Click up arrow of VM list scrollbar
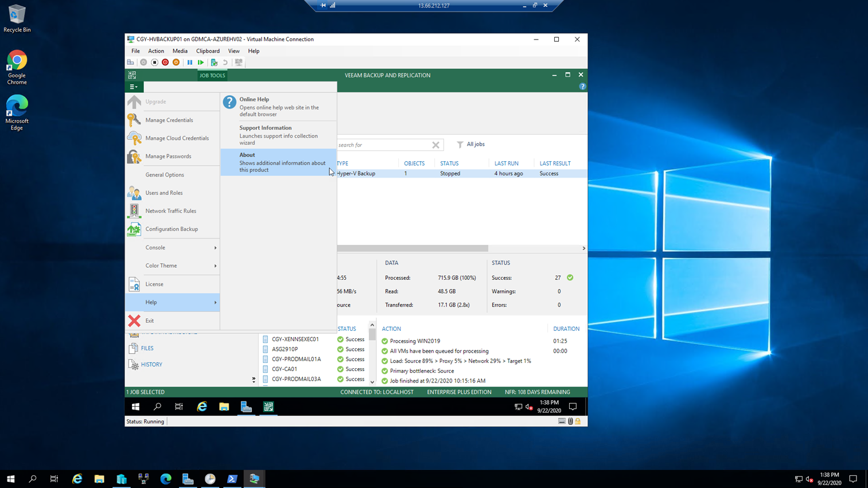Screen dimensions: 868x488 (x=372, y=325)
